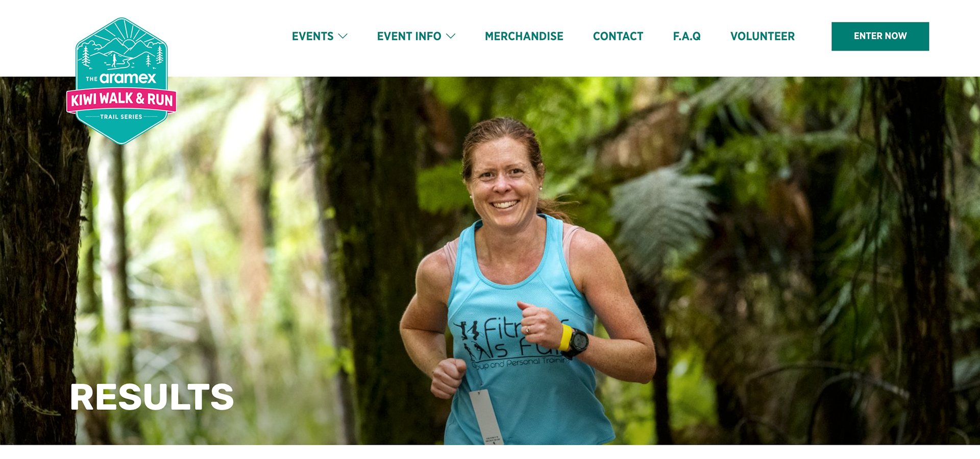The image size is (980, 459).
Task: Click the Trail Series text in logo
Action: pos(121,117)
